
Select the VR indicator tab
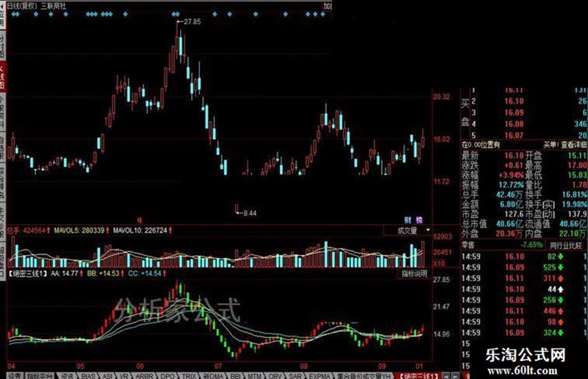click(x=124, y=376)
